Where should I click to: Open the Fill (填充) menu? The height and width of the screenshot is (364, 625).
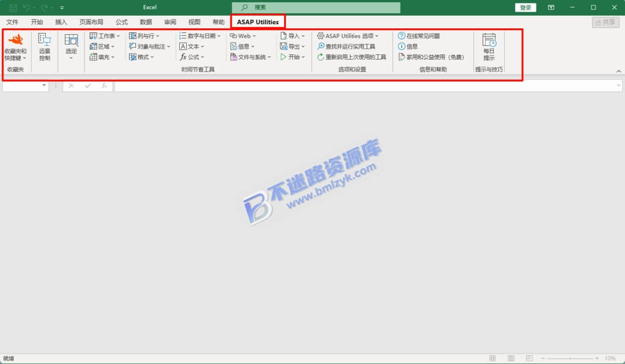(x=102, y=57)
